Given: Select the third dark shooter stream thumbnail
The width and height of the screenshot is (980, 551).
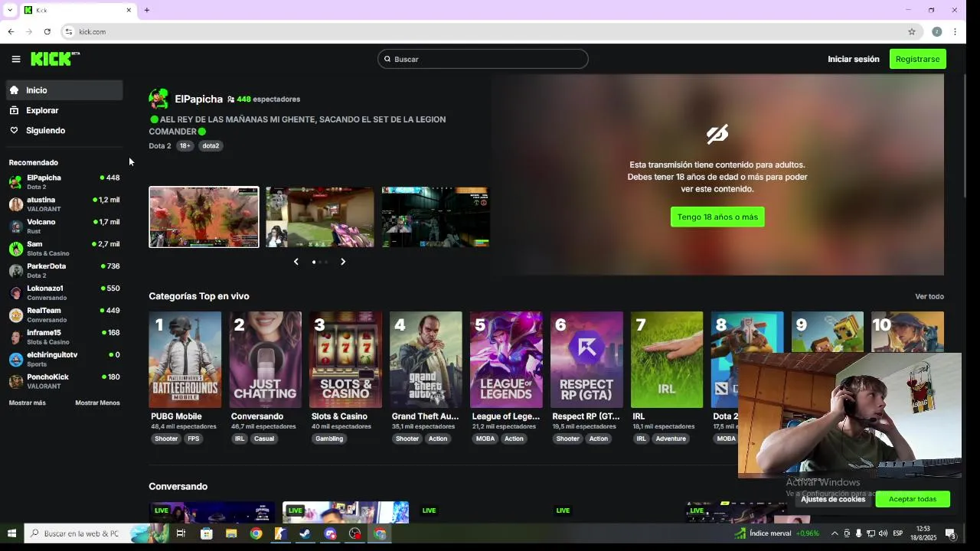Looking at the screenshot, I should pyautogui.click(x=436, y=217).
